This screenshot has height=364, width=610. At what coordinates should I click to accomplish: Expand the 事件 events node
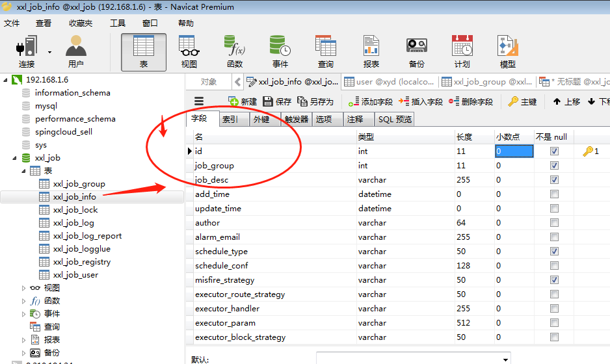click(x=23, y=314)
